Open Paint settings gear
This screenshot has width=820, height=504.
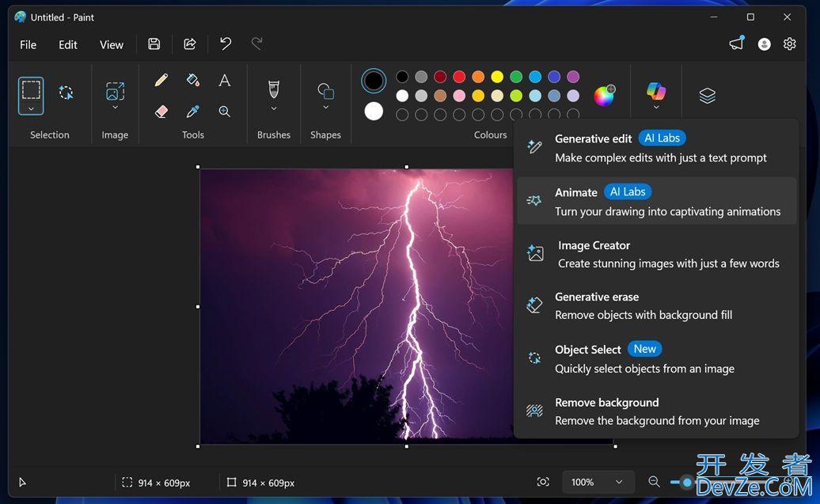[789, 44]
